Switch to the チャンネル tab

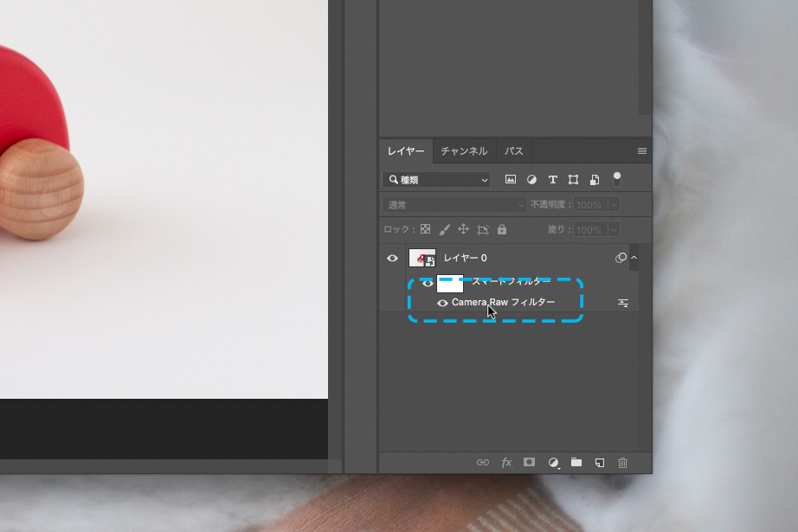point(464,151)
